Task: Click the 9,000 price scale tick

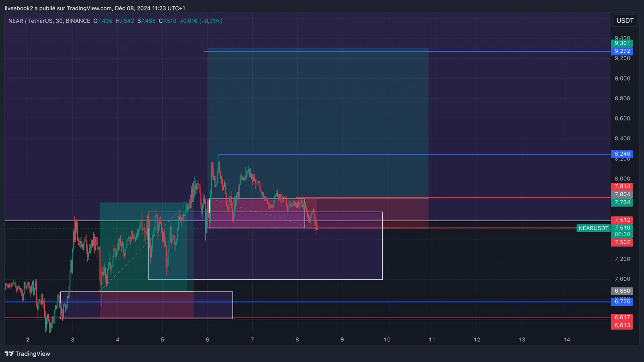Action: (622, 79)
